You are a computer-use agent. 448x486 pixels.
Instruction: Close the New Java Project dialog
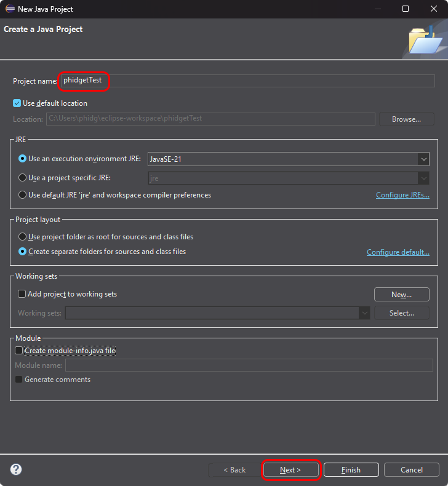pos(433,9)
